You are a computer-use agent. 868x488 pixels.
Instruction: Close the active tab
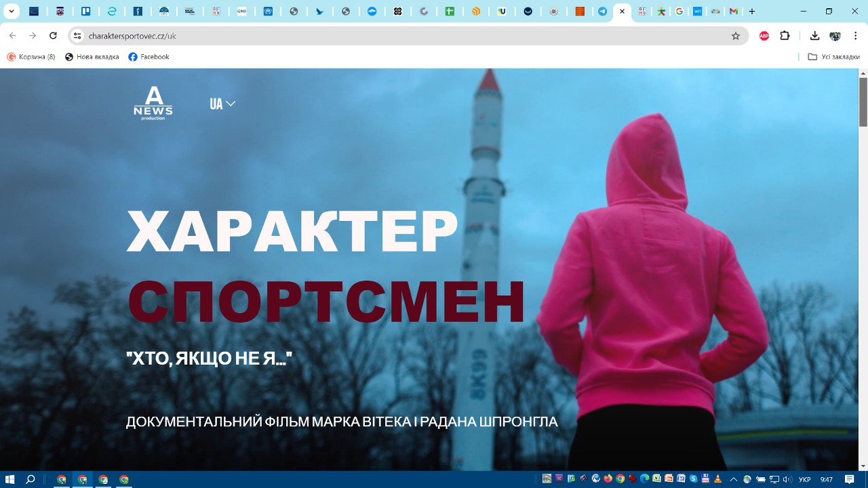tap(622, 12)
